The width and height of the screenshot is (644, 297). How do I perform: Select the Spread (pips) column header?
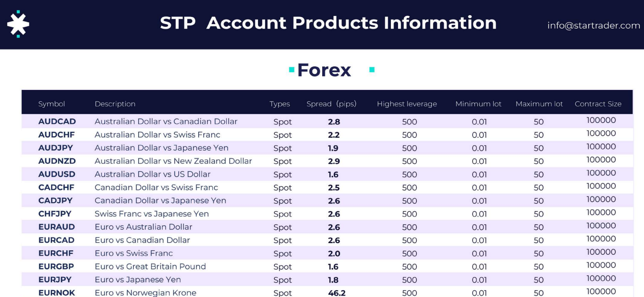tap(331, 104)
